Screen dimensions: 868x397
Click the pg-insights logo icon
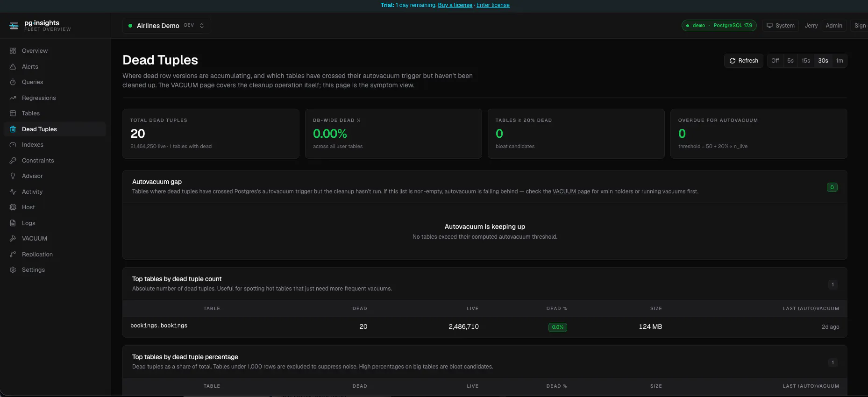tap(14, 26)
